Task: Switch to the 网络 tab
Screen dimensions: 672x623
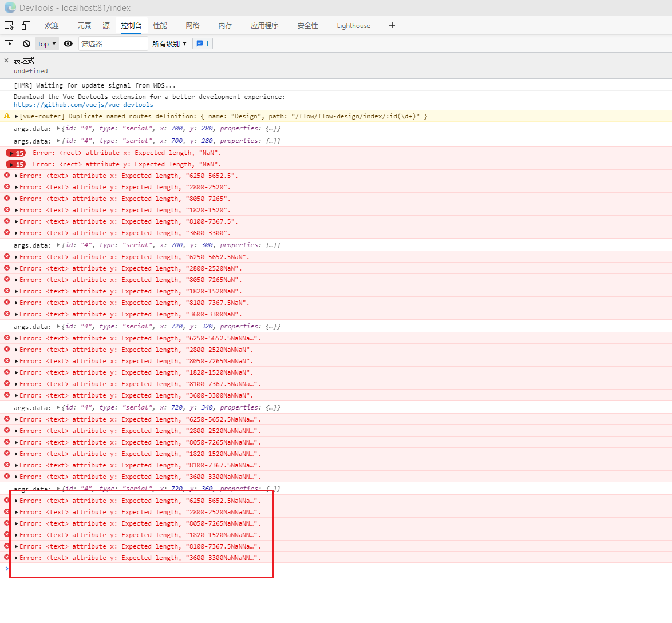Action: 192,26
